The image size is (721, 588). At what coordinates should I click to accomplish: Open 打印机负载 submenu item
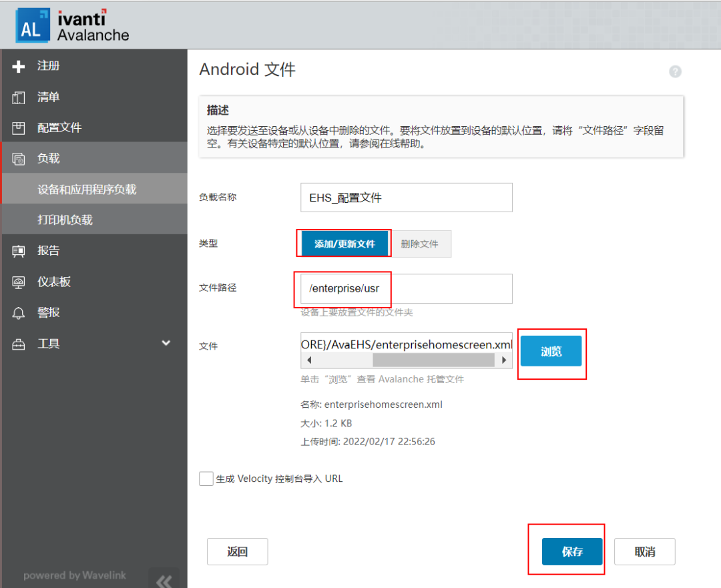pyautogui.click(x=65, y=220)
